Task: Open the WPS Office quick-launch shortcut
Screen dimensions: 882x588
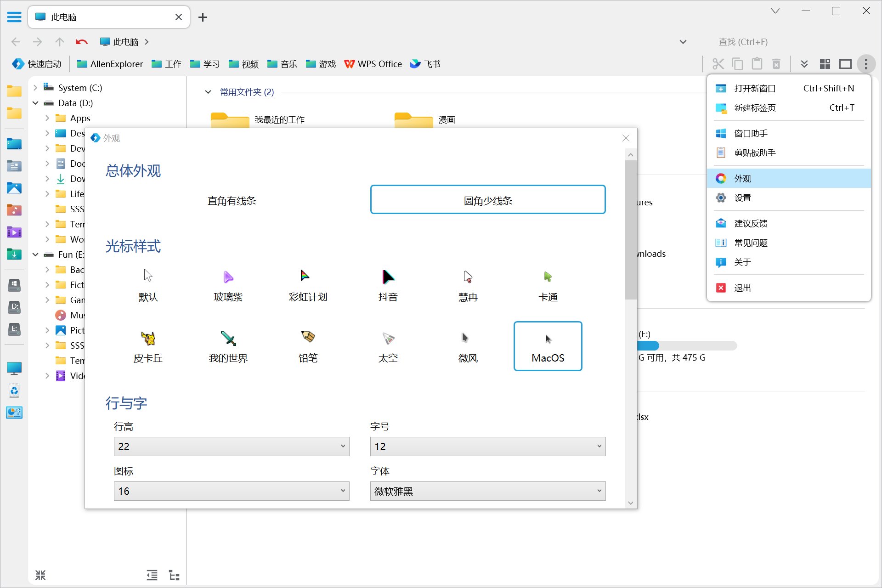Action: 373,64
